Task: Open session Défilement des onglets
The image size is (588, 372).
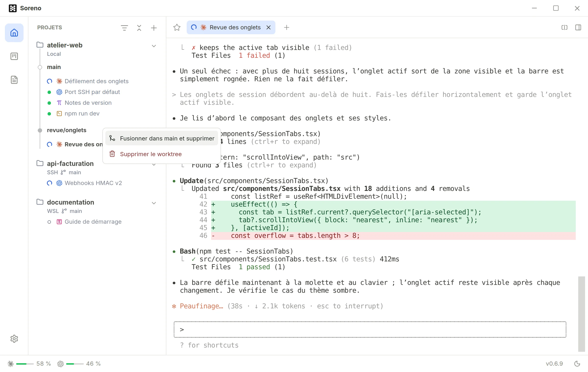Action: click(x=97, y=81)
